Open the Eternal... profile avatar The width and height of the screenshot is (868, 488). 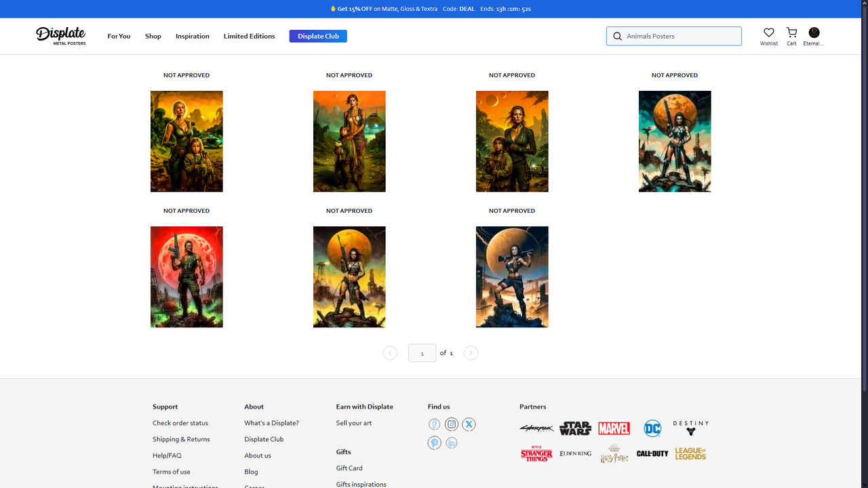point(814,33)
